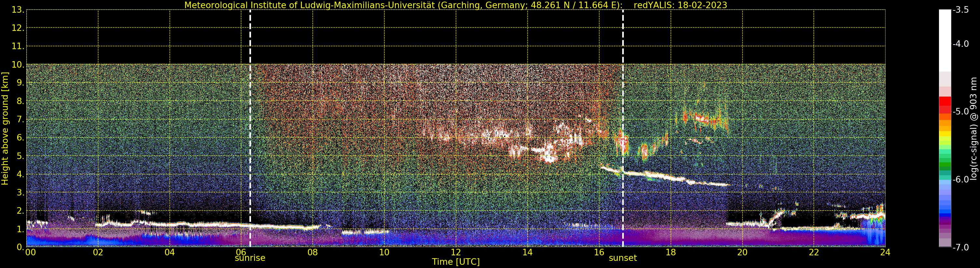
Task: Click the colorbar tick value -5.0
Action: (960, 112)
